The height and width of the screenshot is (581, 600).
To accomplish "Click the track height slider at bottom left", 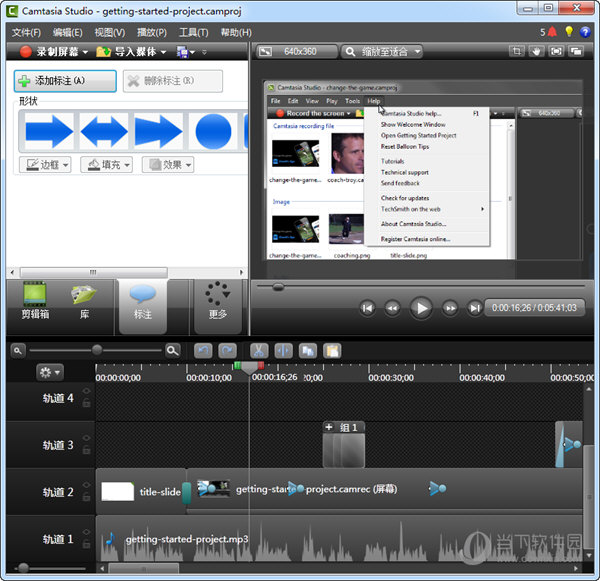I will (23, 568).
